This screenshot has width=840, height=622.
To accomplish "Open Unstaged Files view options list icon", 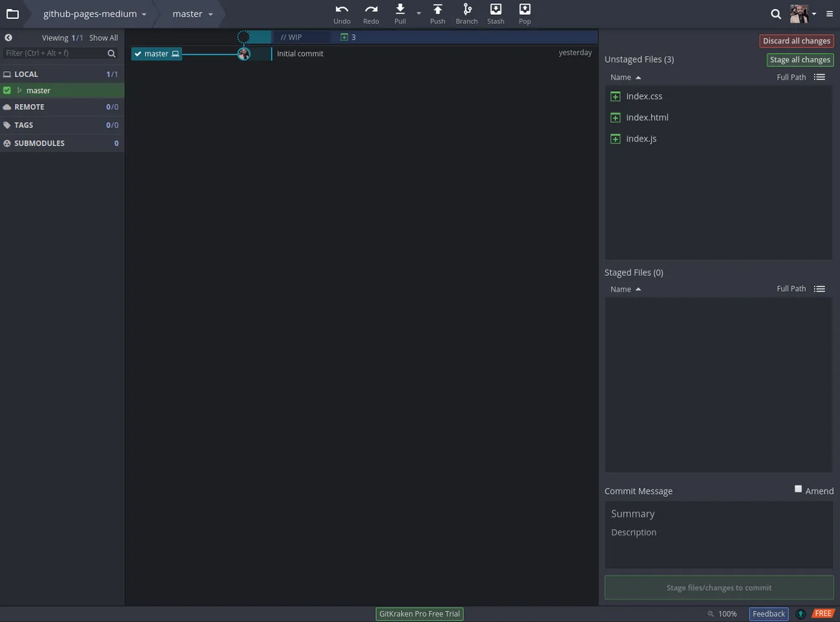I will pyautogui.click(x=819, y=77).
